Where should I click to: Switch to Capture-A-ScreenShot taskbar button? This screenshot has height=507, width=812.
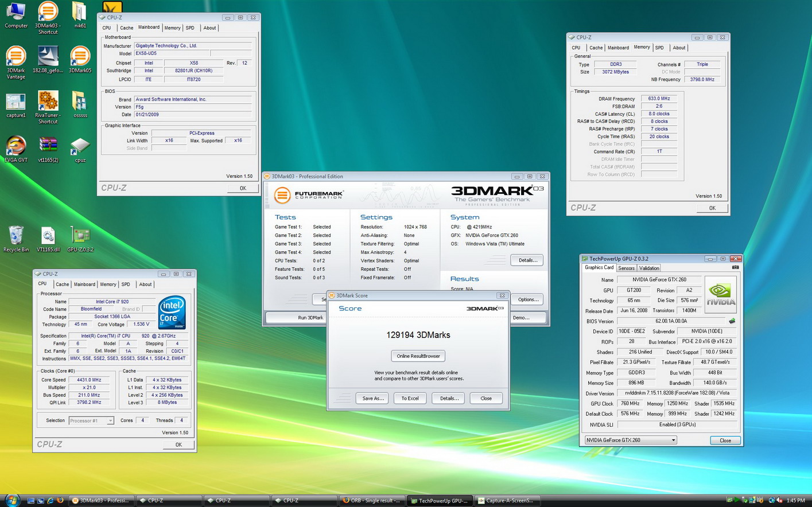(x=507, y=501)
